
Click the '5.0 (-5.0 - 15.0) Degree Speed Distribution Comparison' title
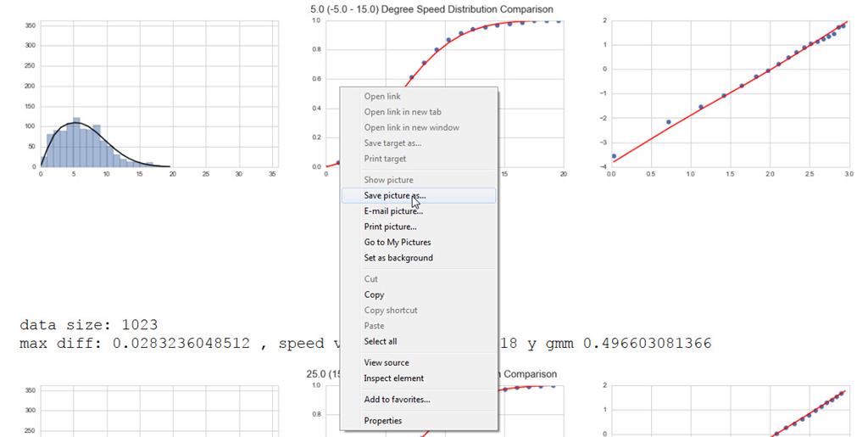(x=431, y=9)
